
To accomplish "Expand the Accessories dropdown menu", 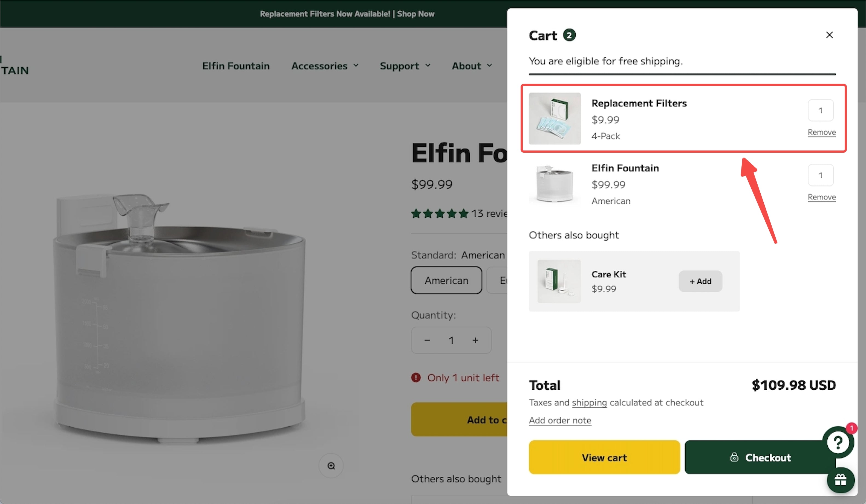I will pyautogui.click(x=325, y=66).
